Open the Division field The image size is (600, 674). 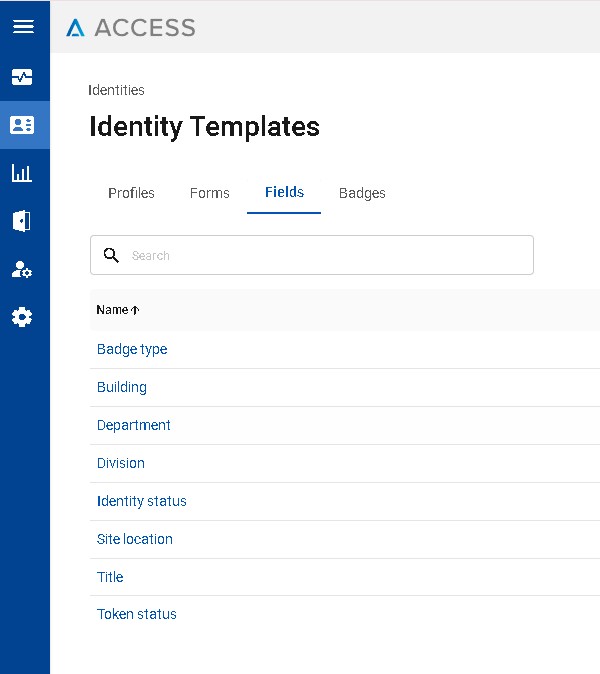(121, 463)
